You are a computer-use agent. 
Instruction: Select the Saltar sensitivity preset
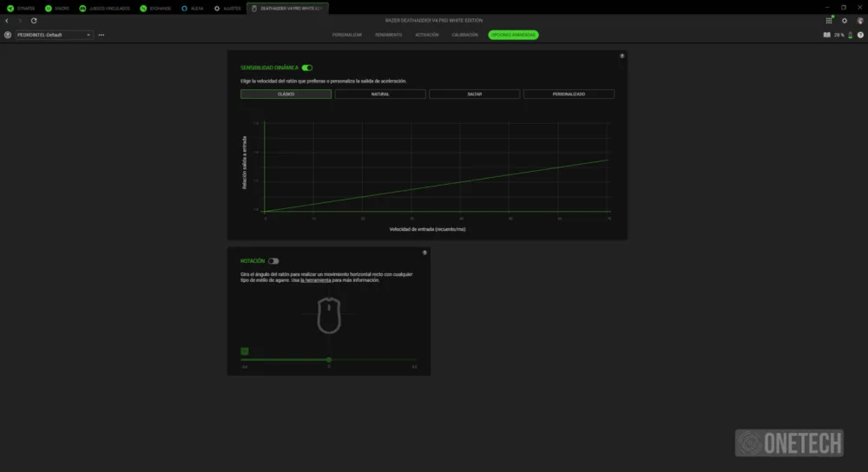[x=475, y=94]
